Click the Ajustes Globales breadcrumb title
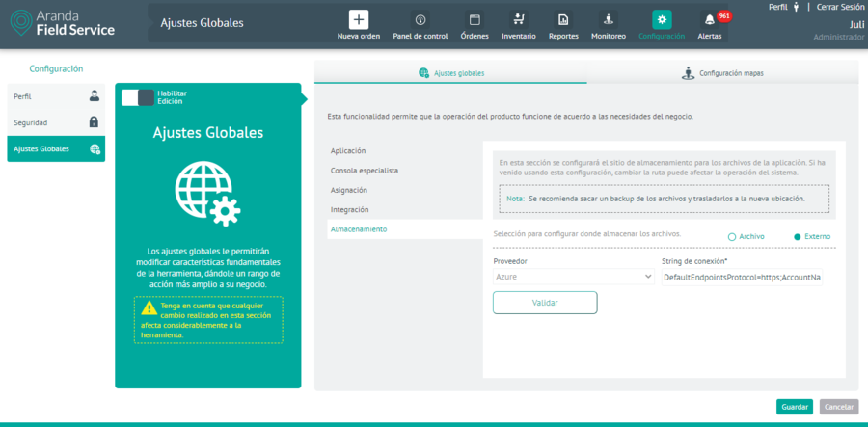Viewport: 868px width, 427px height. 203,23
